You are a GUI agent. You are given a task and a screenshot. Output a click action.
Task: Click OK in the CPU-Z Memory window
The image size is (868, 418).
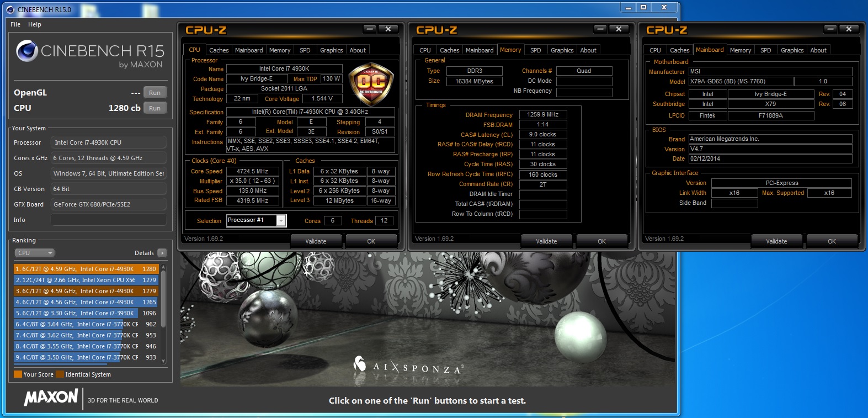tap(602, 241)
